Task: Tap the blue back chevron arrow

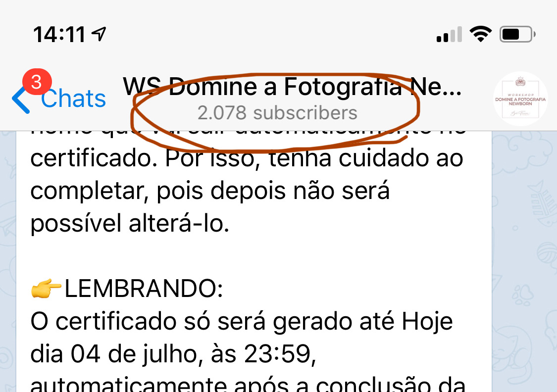Action: [x=21, y=100]
